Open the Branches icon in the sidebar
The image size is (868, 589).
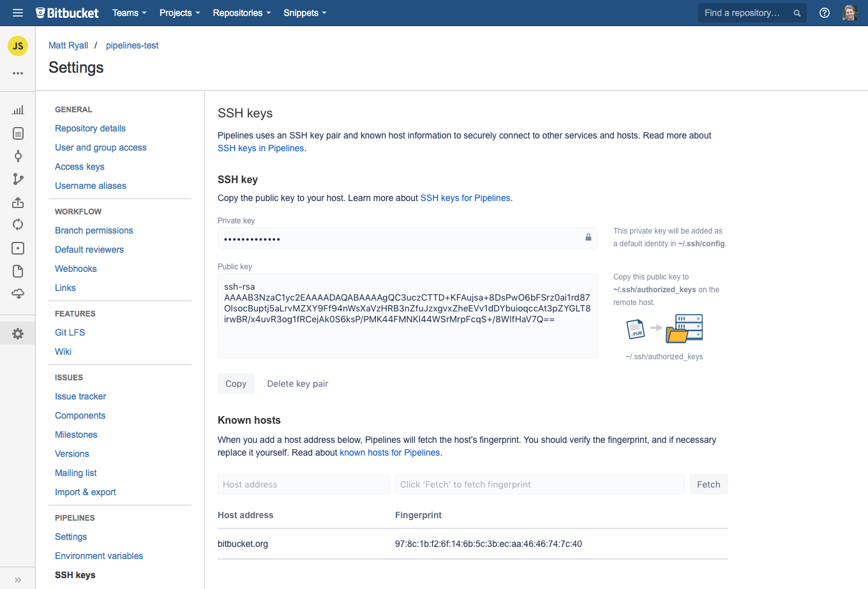[x=18, y=179]
